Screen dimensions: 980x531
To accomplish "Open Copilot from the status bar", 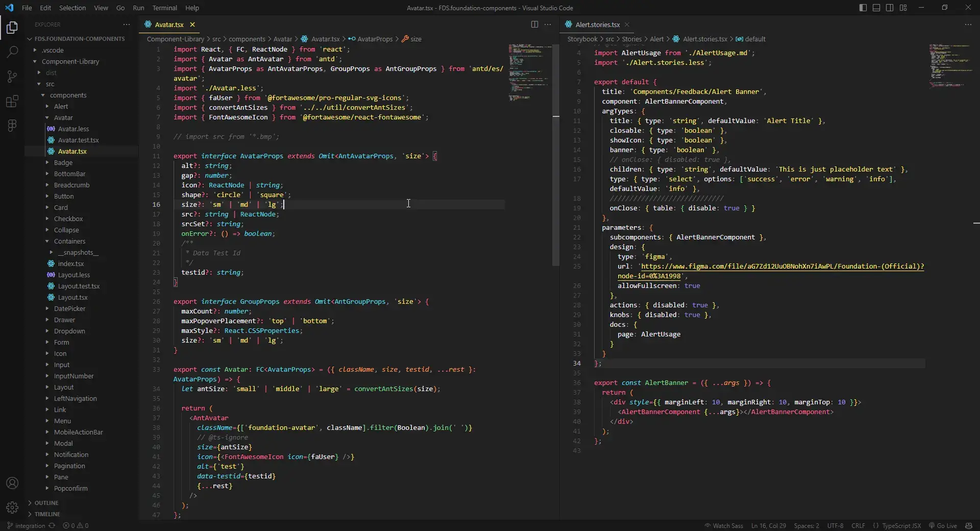I will [969, 526].
